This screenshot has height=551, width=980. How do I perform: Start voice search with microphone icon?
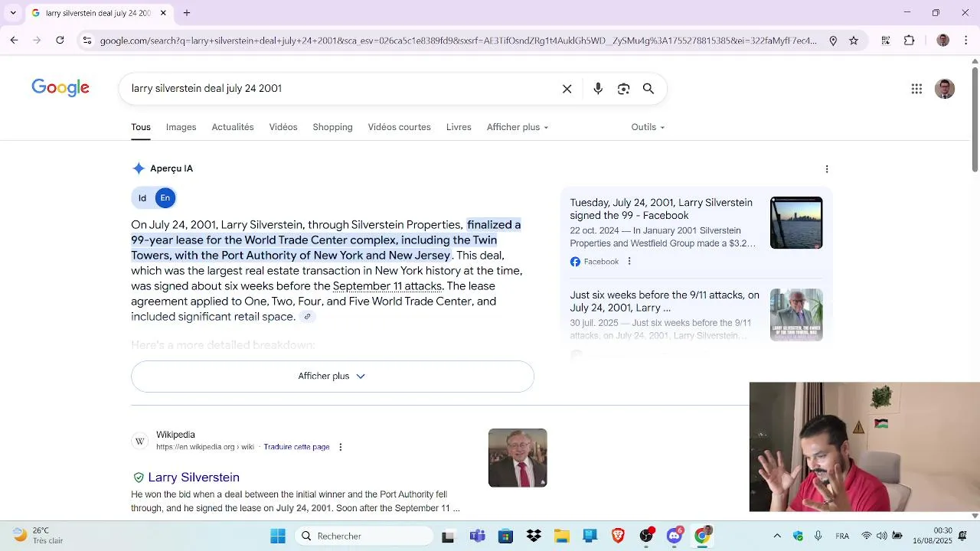coord(598,89)
